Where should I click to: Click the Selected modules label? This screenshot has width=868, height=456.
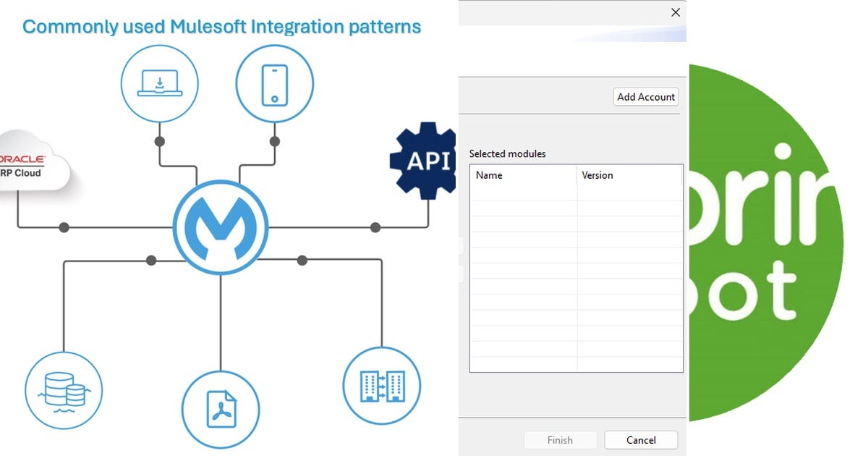[507, 153]
